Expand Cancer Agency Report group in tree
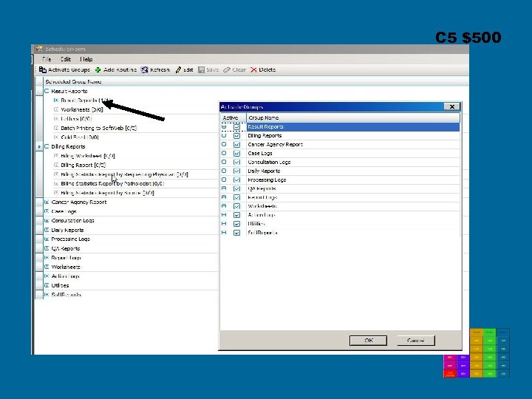The height and width of the screenshot is (399, 532). (x=47, y=202)
